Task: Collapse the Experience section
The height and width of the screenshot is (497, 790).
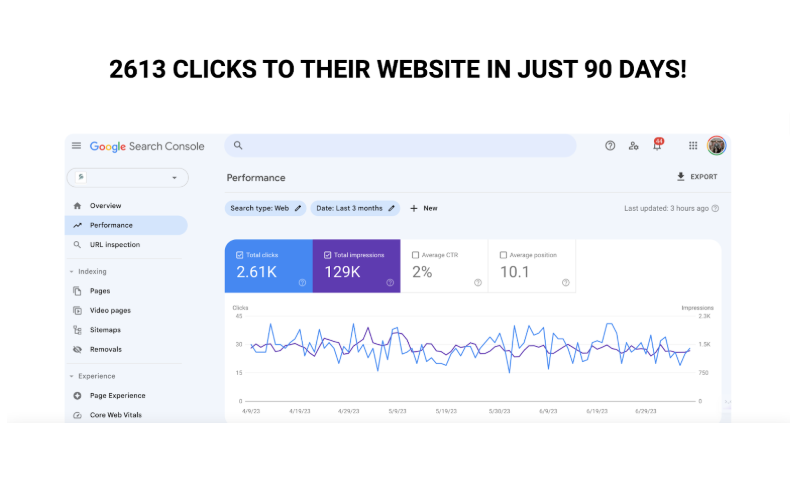Action: point(71,376)
